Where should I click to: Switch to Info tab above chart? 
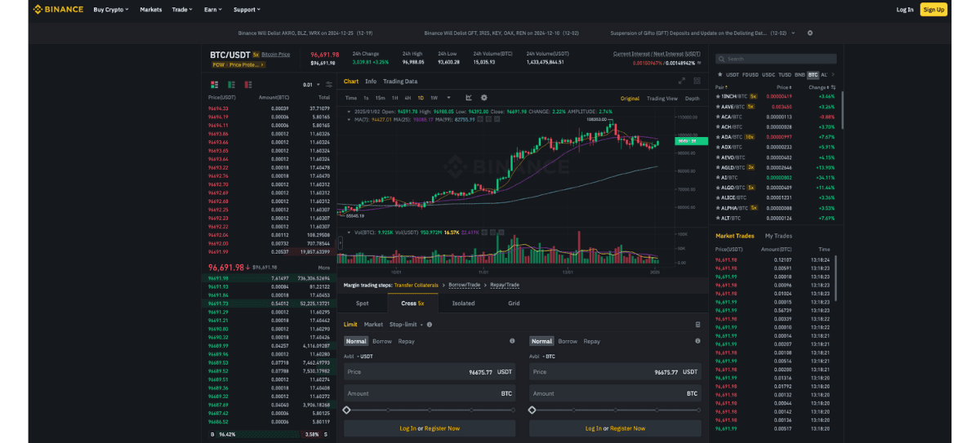pyautogui.click(x=371, y=81)
